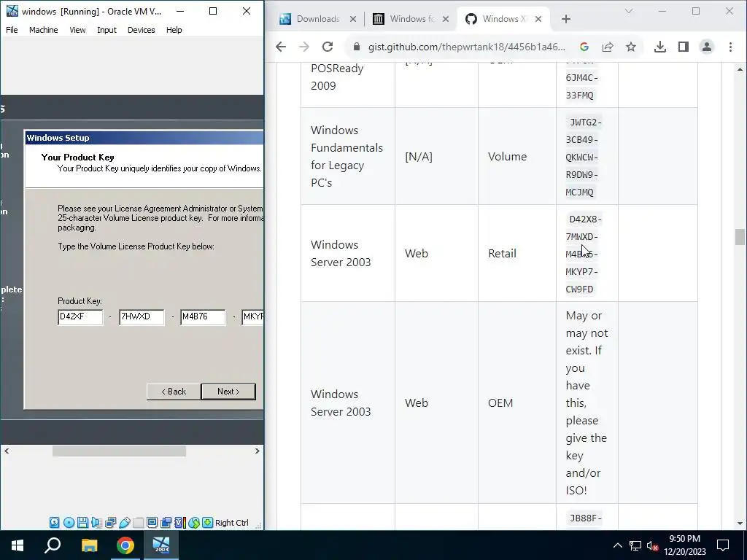
Task: Click the hard disk activity indicator in VirtualBox
Action: coord(54,522)
